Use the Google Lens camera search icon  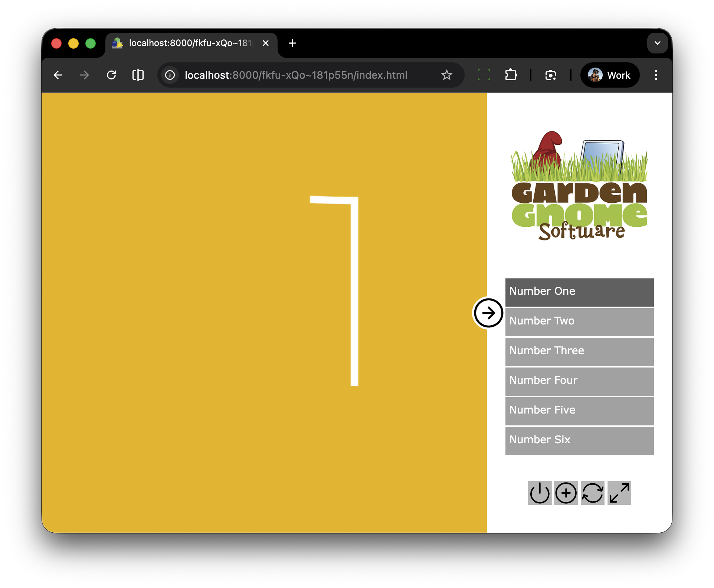coord(550,75)
